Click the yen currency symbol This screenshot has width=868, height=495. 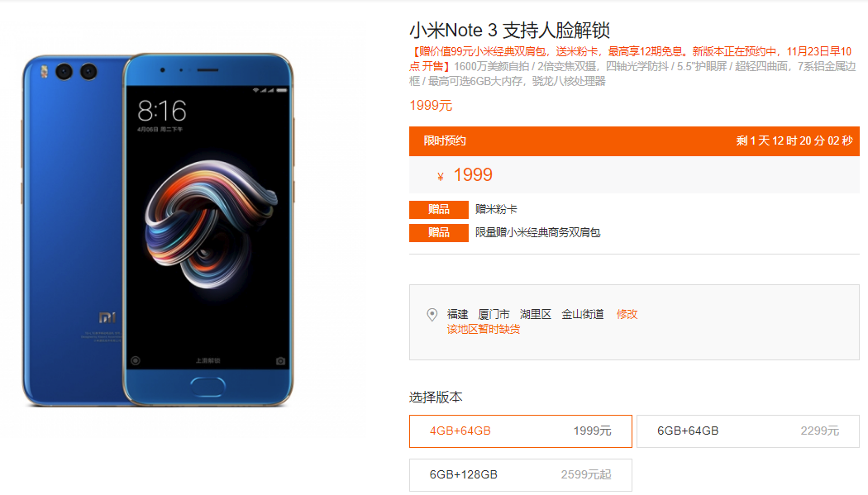[440, 176]
